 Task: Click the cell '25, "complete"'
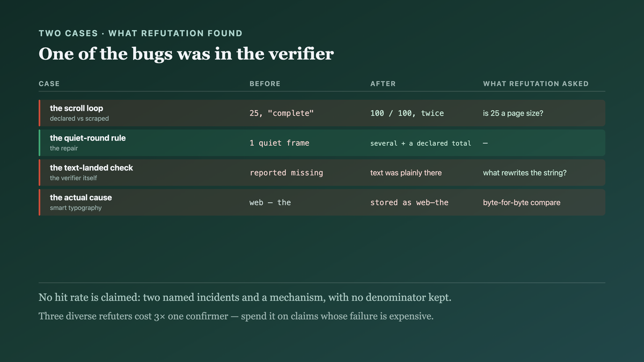(281, 113)
